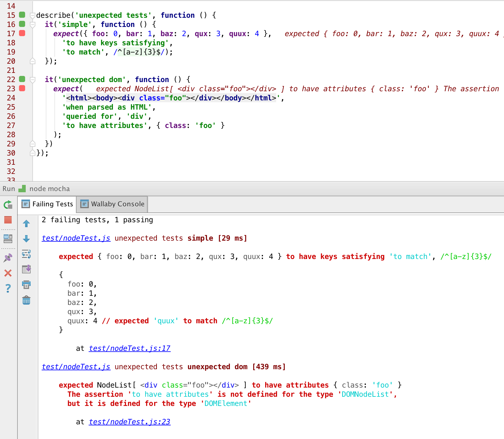Click 'DOMElement' type name in error output

coord(226,403)
